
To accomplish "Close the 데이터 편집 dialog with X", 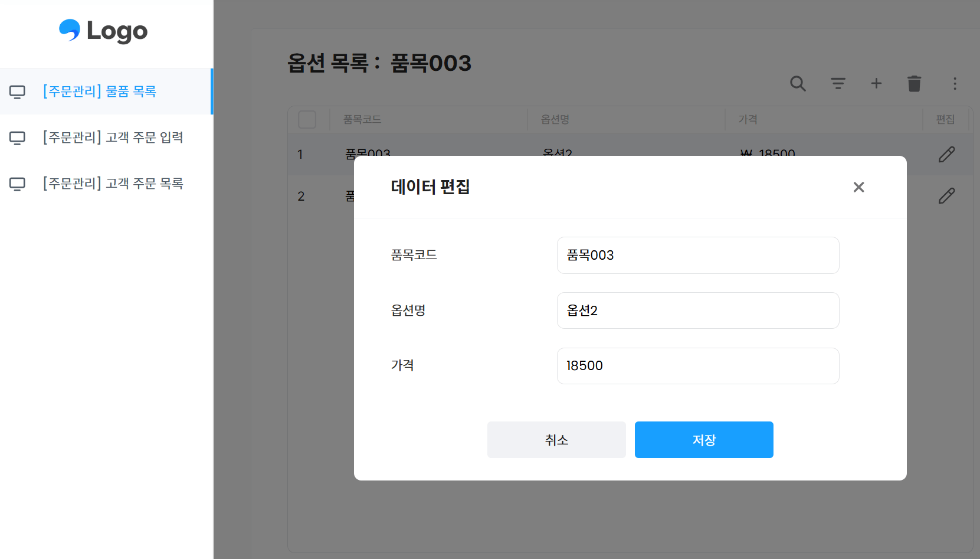I will [x=858, y=187].
